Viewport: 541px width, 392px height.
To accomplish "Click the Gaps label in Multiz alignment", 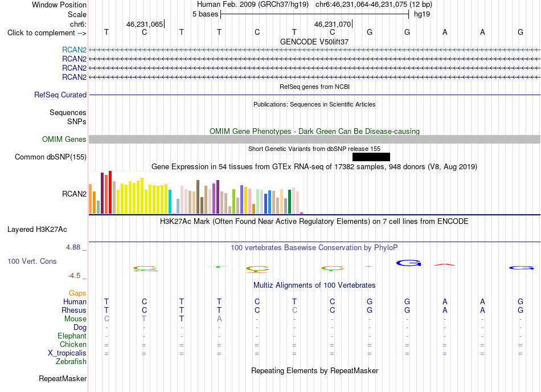I will pyautogui.click(x=77, y=293).
